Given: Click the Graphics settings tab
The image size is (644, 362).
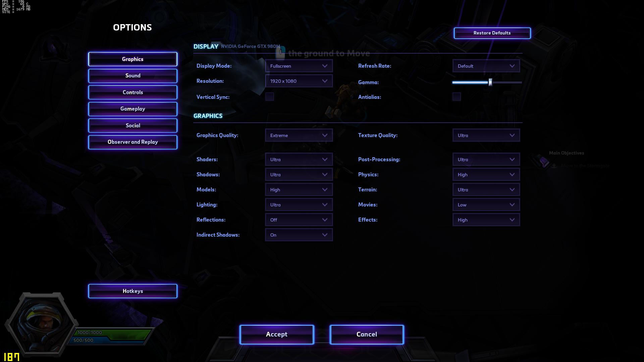Looking at the screenshot, I should [133, 59].
